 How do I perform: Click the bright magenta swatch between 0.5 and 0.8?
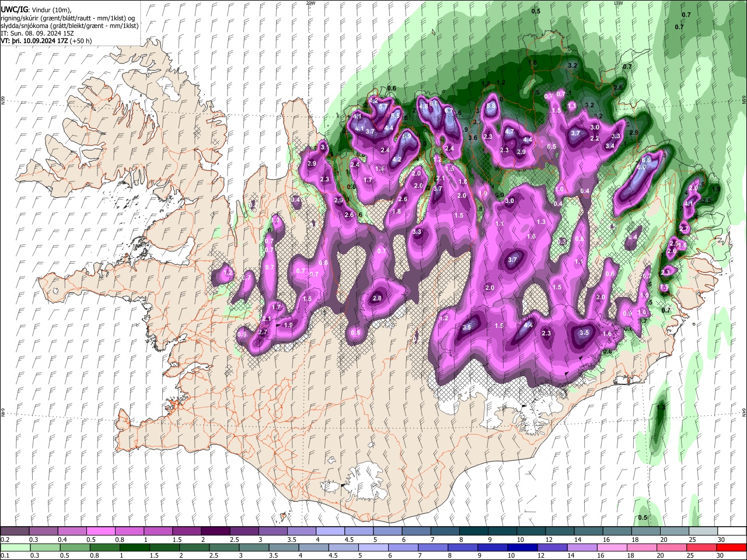pos(100,531)
